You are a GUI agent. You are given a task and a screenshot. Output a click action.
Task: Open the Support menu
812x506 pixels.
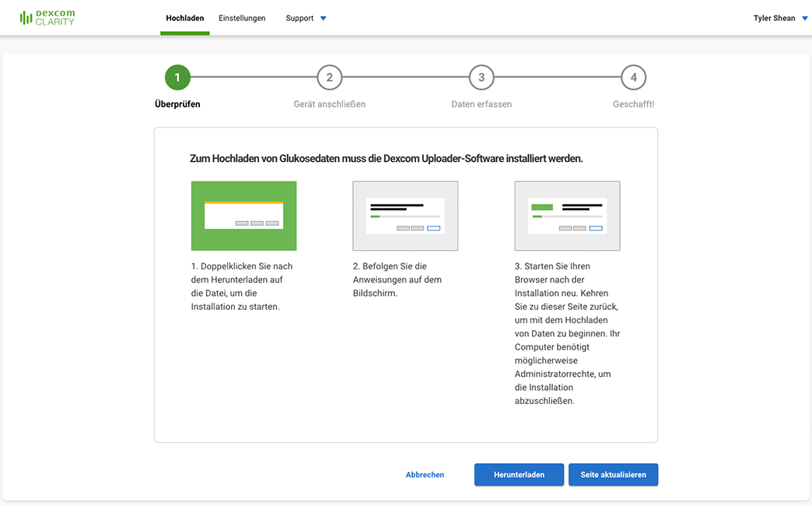click(x=300, y=18)
